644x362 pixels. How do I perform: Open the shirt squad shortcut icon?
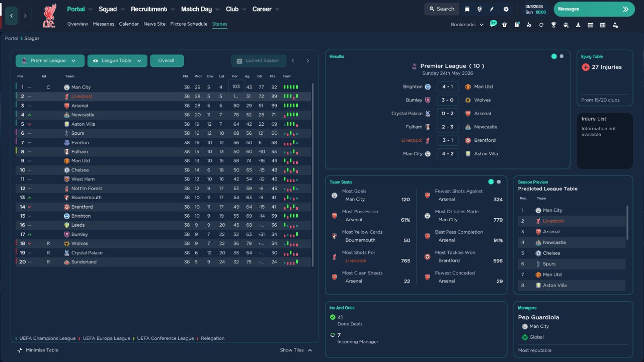click(x=505, y=25)
